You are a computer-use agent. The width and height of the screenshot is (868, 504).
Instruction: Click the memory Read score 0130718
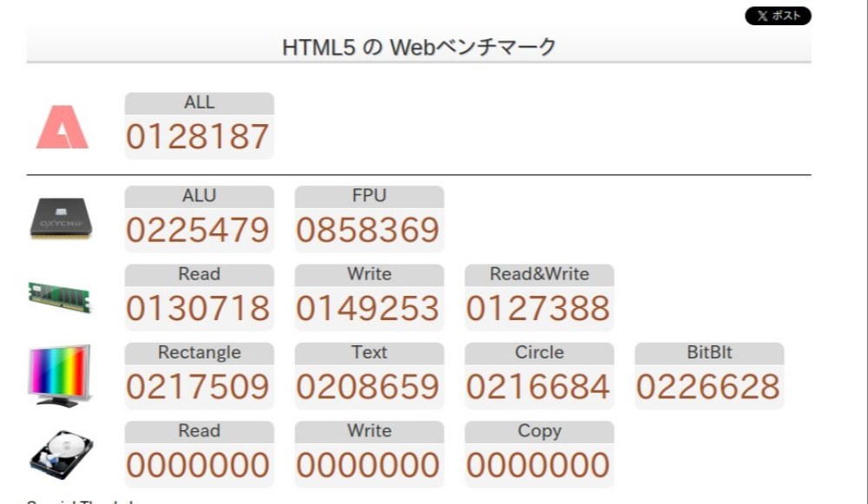click(x=198, y=309)
